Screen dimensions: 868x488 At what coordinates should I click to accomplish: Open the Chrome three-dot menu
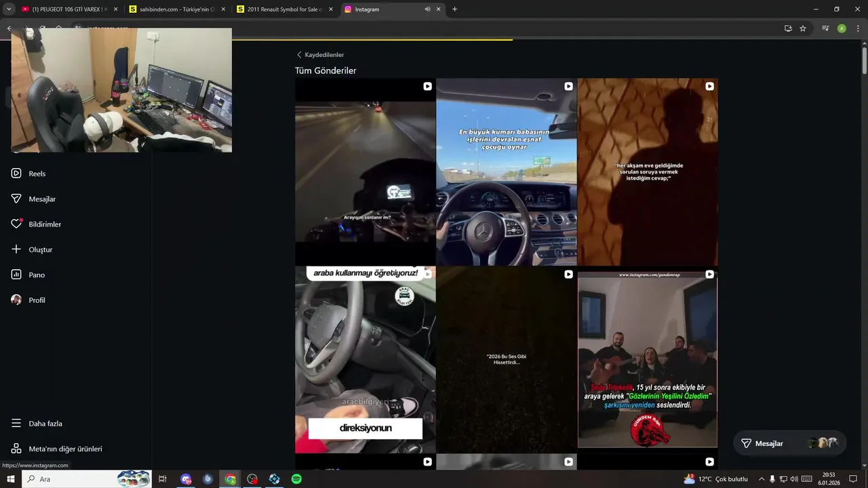click(x=857, y=28)
